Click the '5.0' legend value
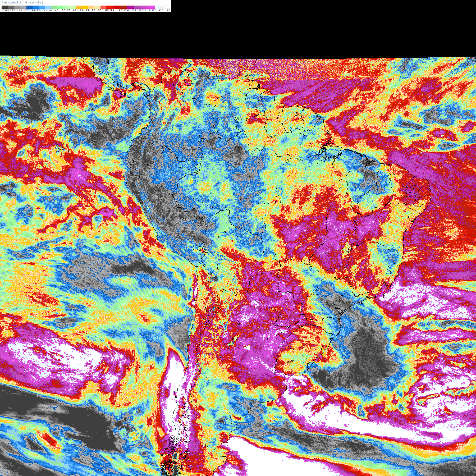The image size is (476, 476). (63, 10)
